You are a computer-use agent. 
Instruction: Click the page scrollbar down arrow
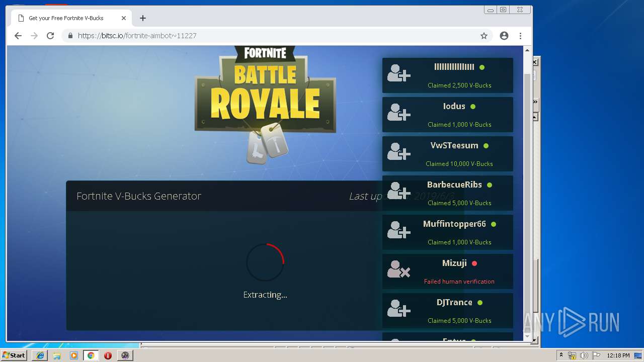[527, 336]
